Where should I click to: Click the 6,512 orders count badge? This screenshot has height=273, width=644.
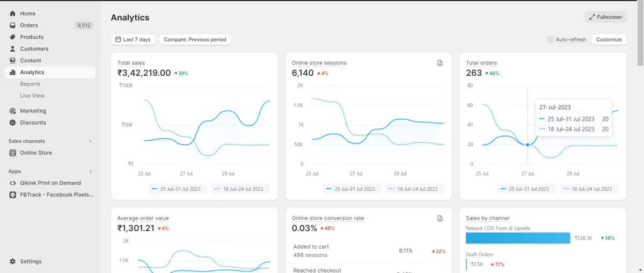[84, 25]
